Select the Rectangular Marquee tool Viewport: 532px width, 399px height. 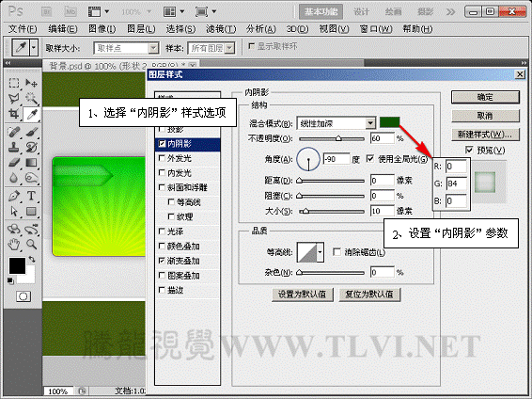(14, 83)
